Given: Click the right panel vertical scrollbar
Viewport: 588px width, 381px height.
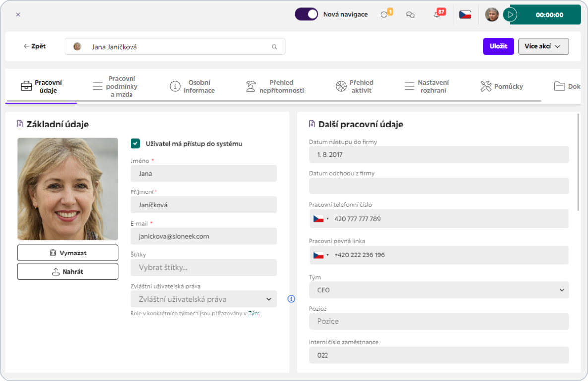Looking at the screenshot, I should 578,162.
